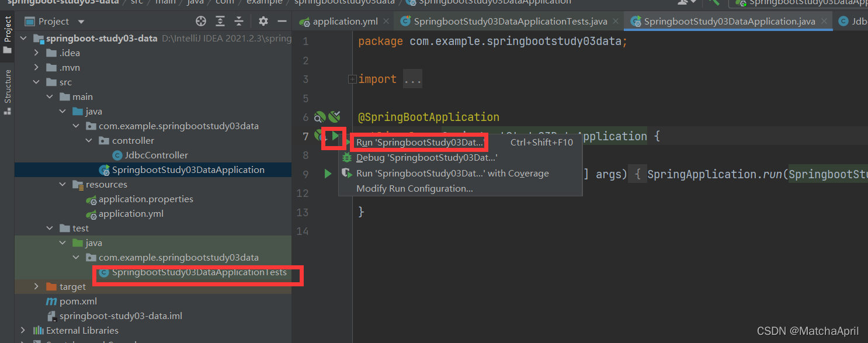The height and width of the screenshot is (343, 868).
Task: Open the Project vertical tool window button
Action: [x=8, y=34]
